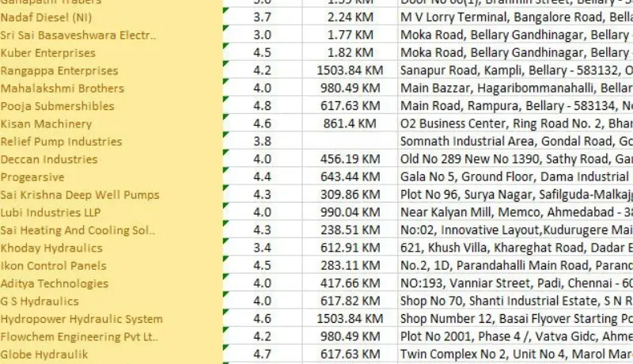Viewport: 633px width, 364px height.
Task: Click the 238.51 KM distance cell
Action: tap(350, 230)
